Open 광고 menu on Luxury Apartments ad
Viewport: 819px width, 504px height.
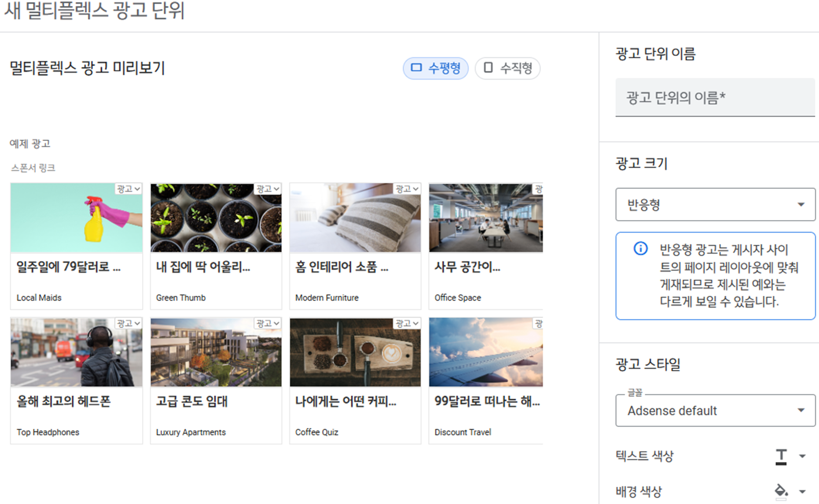[268, 323]
